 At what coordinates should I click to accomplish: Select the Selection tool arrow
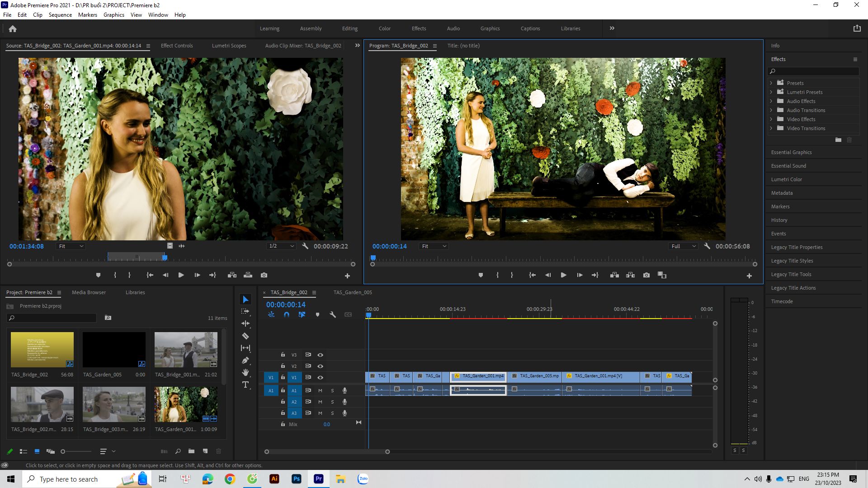click(x=245, y=300)
